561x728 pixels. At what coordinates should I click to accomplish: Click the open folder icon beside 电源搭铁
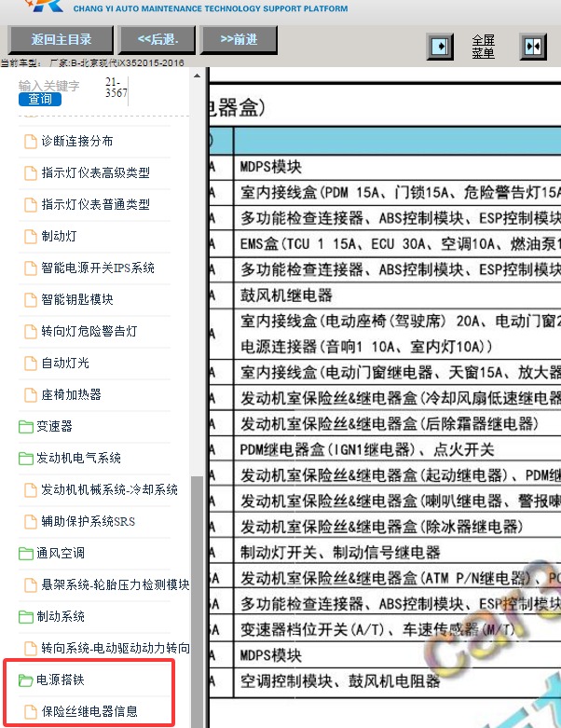[x=25, y=680]
